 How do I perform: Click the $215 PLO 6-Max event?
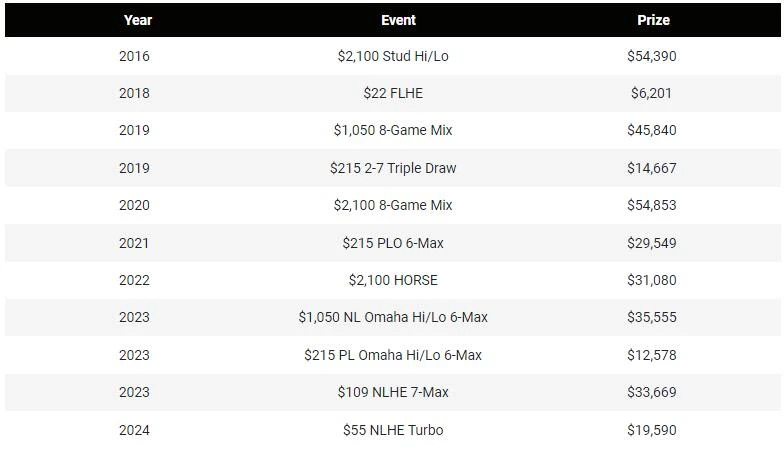pos(393,243)
